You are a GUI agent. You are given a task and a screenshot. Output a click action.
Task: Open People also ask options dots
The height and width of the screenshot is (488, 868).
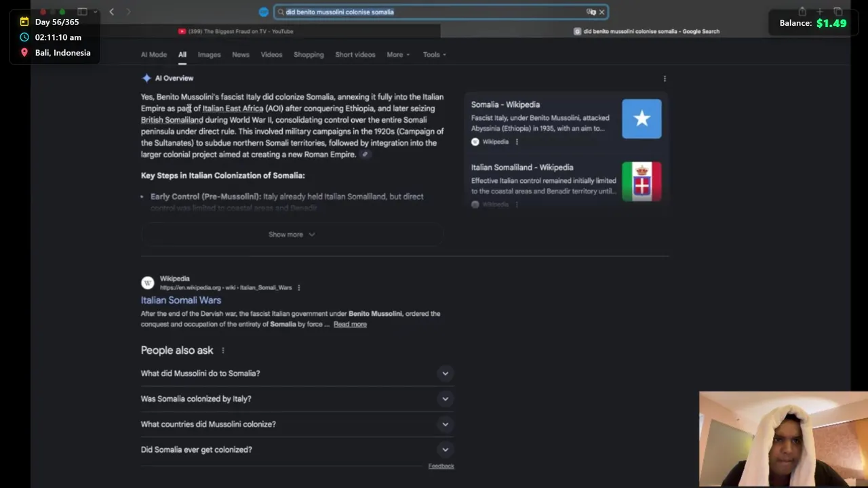point(222,350)
